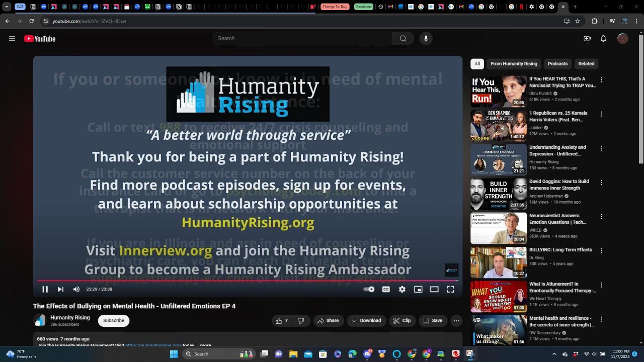The width and height of the screenshot is (644, 362).
Task: Select the All filter chip
Action: pyautogui.click(x=477, y=64)
